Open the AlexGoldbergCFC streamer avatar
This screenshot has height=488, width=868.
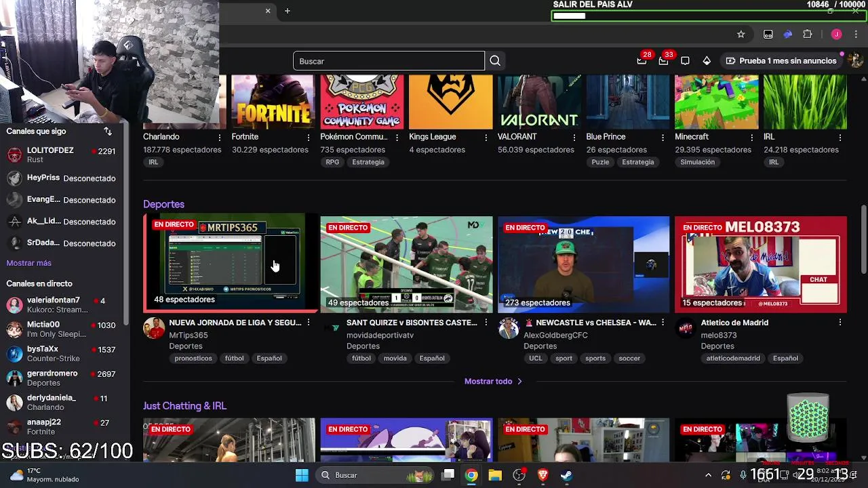(509, 329)
